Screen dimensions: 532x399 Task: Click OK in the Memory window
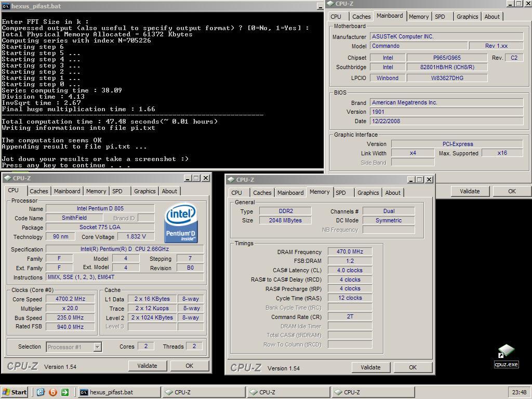(413, 367)
